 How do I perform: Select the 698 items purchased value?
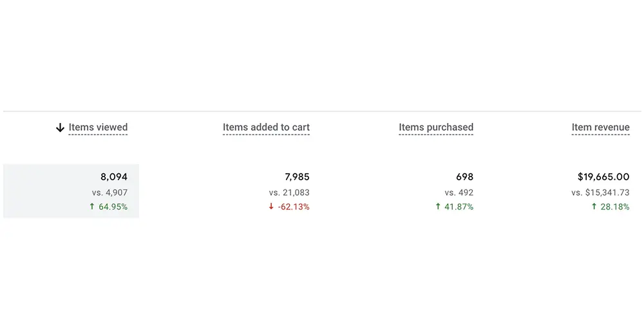(x=464, y=176)
